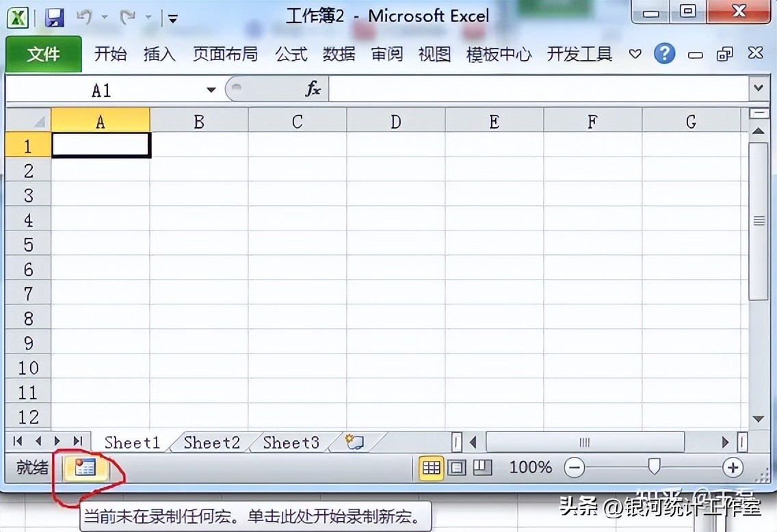Select column C header
The width and height of the screenshot is (777, 532).
click(x=298, y=121)
